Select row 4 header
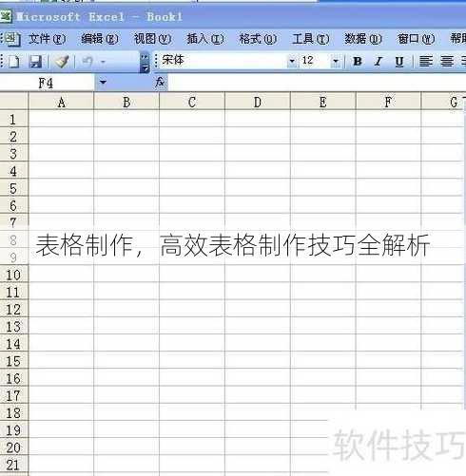The image size is (466, 476). [x=13, y=171]
